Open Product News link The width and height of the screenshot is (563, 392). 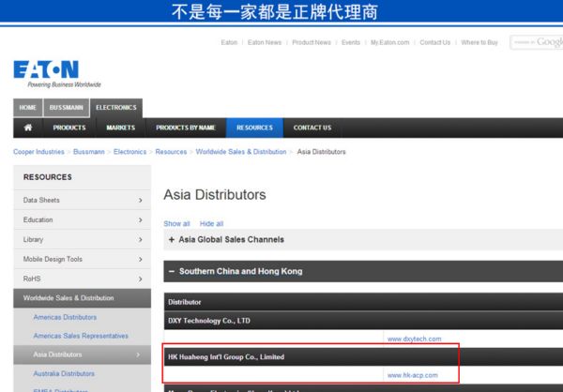(312, 42)
